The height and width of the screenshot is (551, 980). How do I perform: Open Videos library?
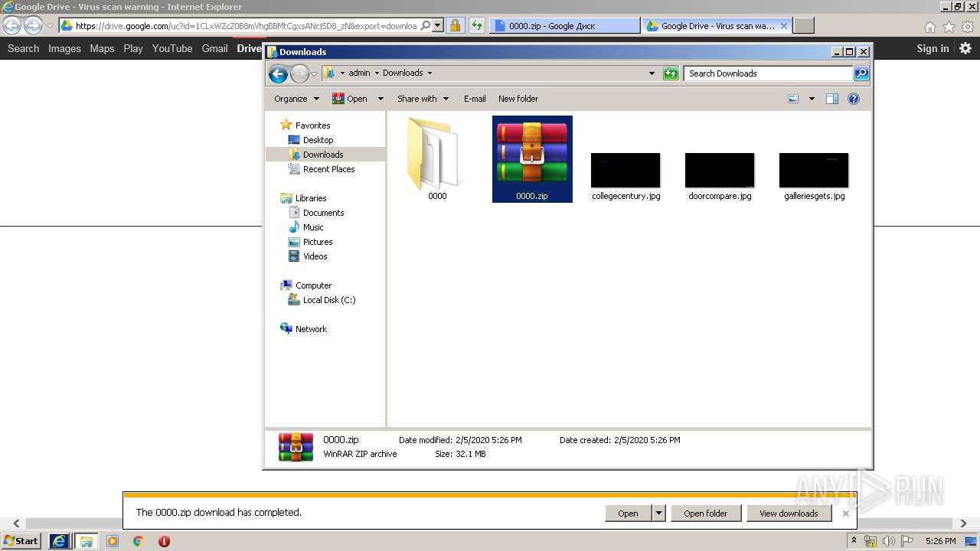coord(315,256)
